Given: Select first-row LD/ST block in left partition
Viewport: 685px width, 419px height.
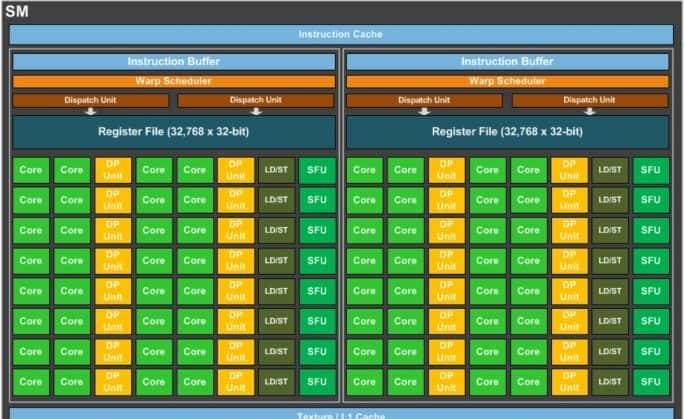Looking at the screenshot, I should (276, 170).
